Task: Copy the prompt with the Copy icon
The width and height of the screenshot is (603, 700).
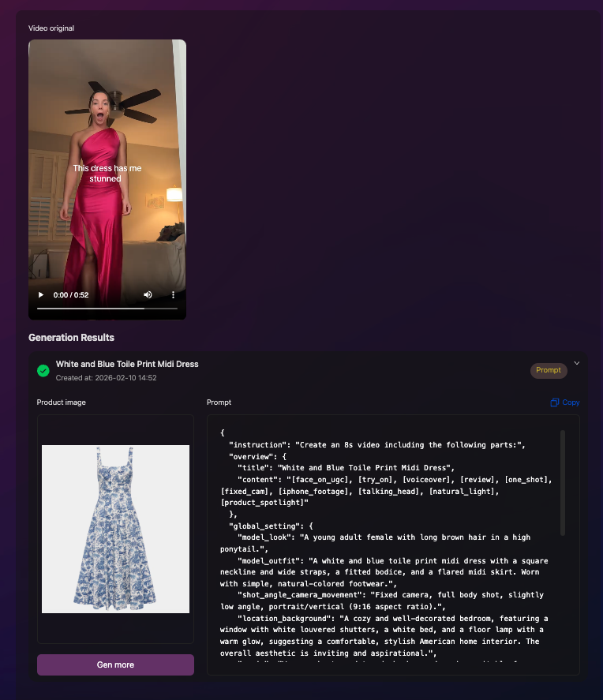Action: click(x=554, y=402)
